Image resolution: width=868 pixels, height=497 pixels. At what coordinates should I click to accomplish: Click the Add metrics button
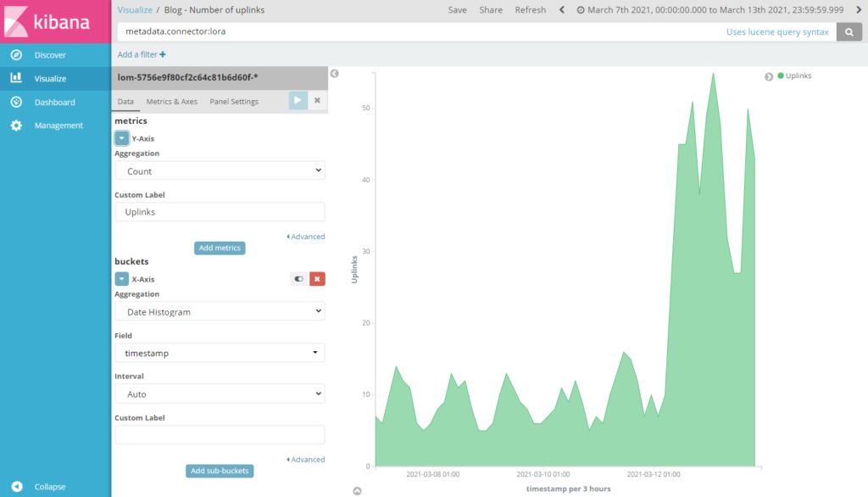click(x=220, y=248)
